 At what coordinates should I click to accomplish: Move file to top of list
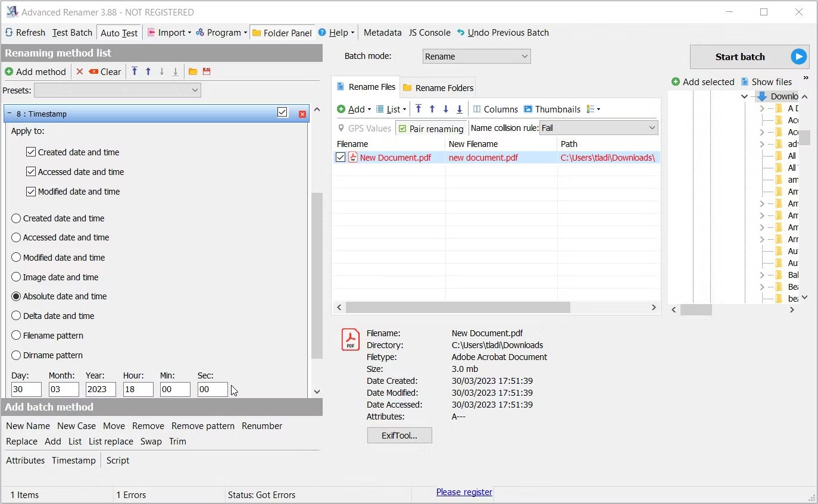419,109
